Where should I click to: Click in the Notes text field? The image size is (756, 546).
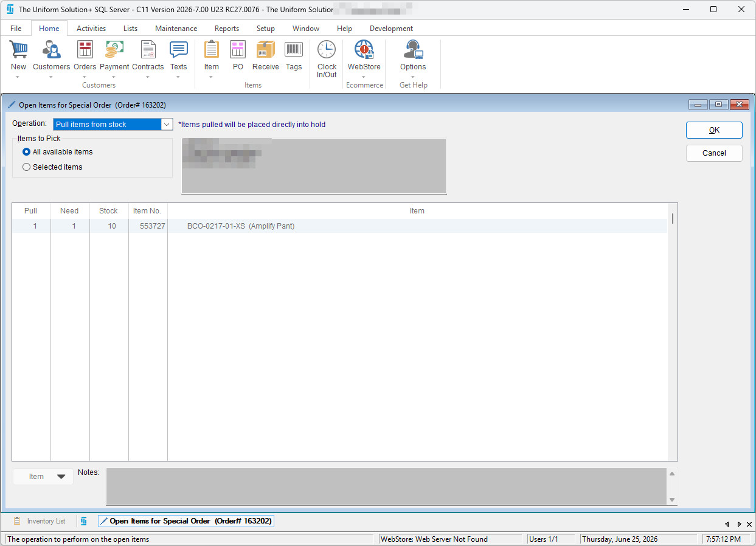coord(386,486)
